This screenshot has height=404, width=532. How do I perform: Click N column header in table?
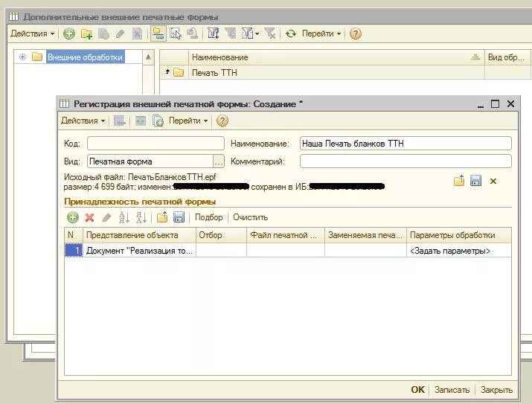click(x=73, y=235)
